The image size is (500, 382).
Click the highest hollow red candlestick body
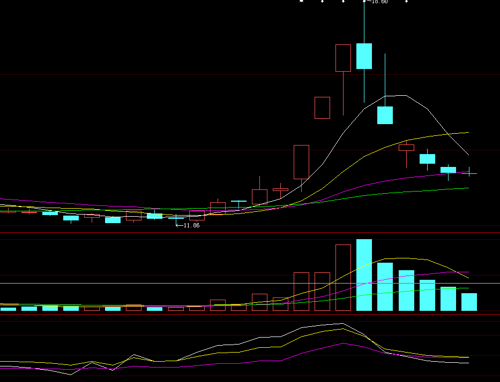pyautogui.click(x=343, y=58)
